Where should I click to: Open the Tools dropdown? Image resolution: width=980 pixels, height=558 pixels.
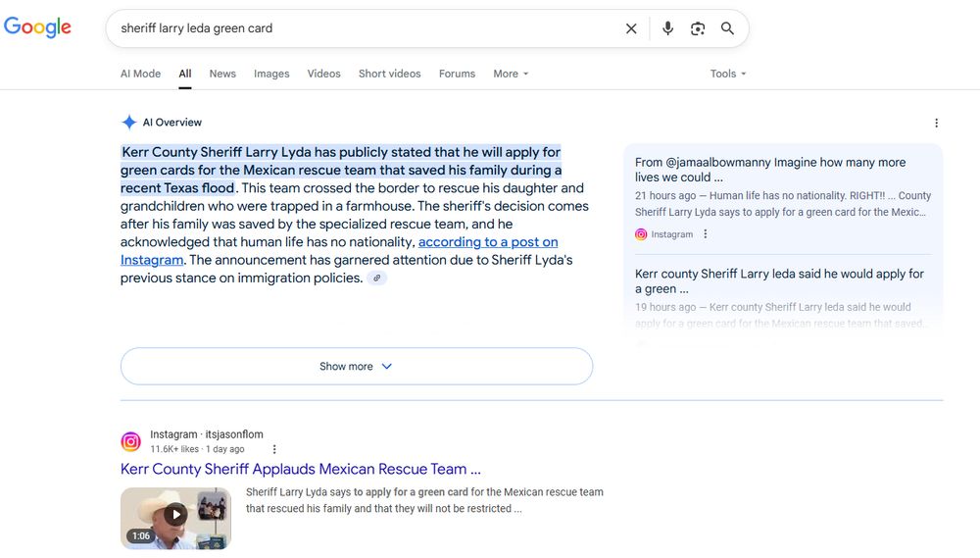[x=728, y=74]
